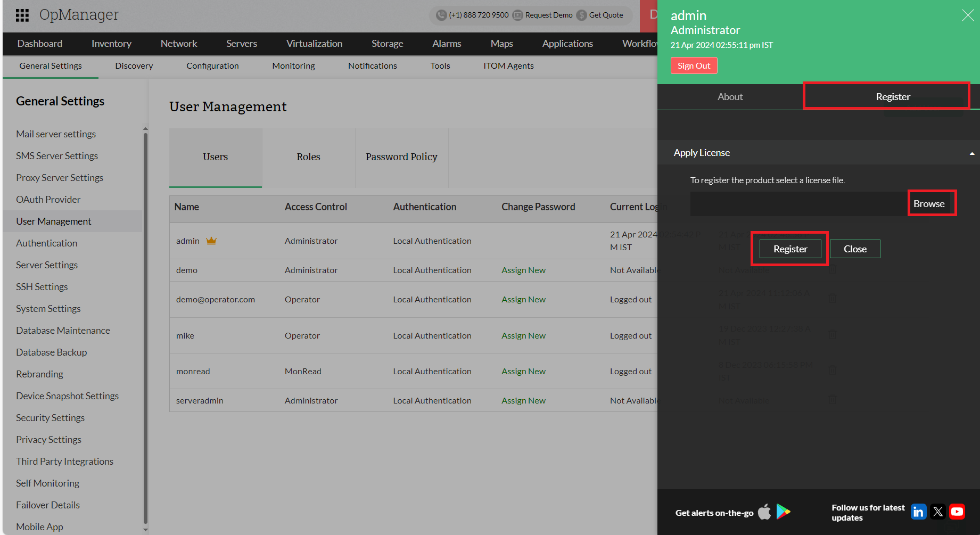Click the General Settings sidebar scrollbar
The width and height of the screenshot is (980, 535).
point(145,328)
